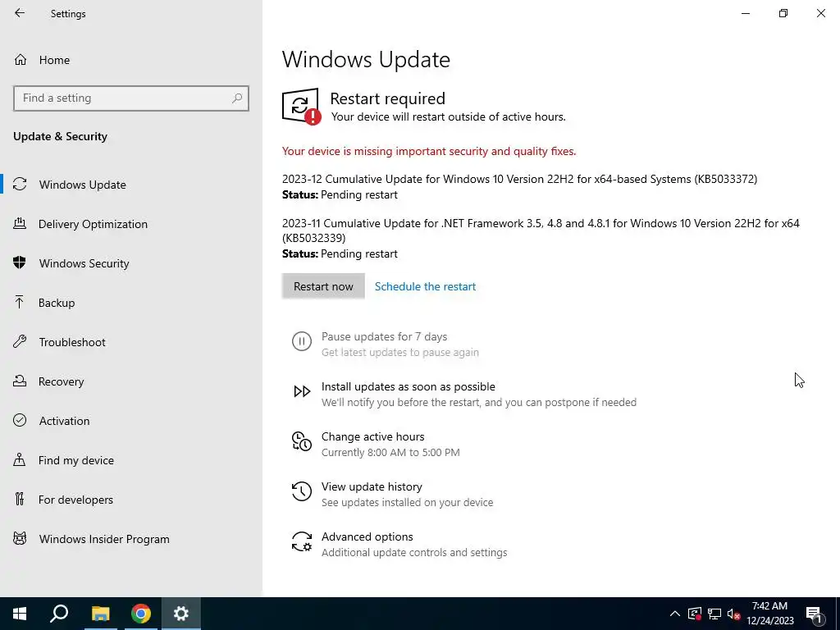840x630 pixels.
Task: Click the fast-forward install updates icon
Action: [302, 391]
